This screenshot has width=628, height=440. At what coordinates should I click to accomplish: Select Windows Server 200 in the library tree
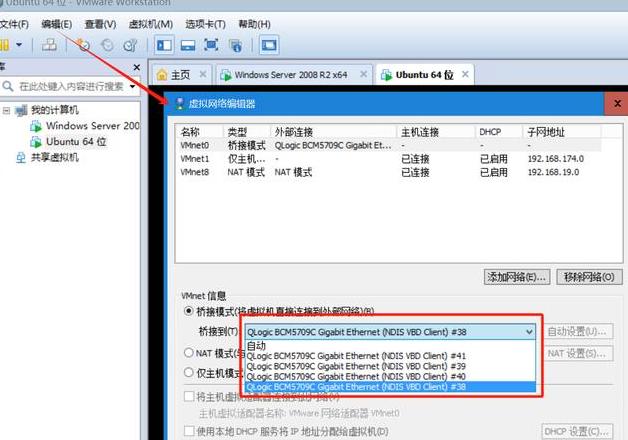pyautogui.click(x=93, y=126)
